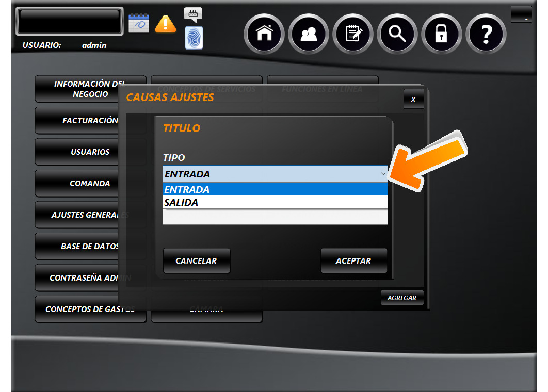The image size is (548, 392).
Task: Click the notepad with pencil icon
Action: coord(353,34)
